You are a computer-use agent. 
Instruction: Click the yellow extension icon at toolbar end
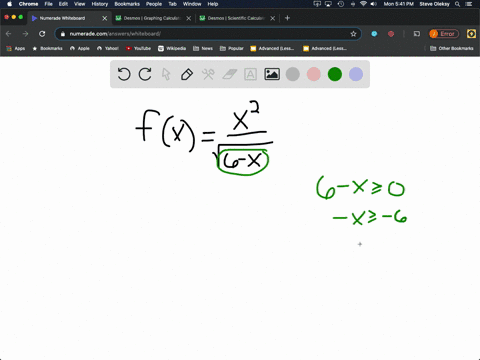(471, 34)
